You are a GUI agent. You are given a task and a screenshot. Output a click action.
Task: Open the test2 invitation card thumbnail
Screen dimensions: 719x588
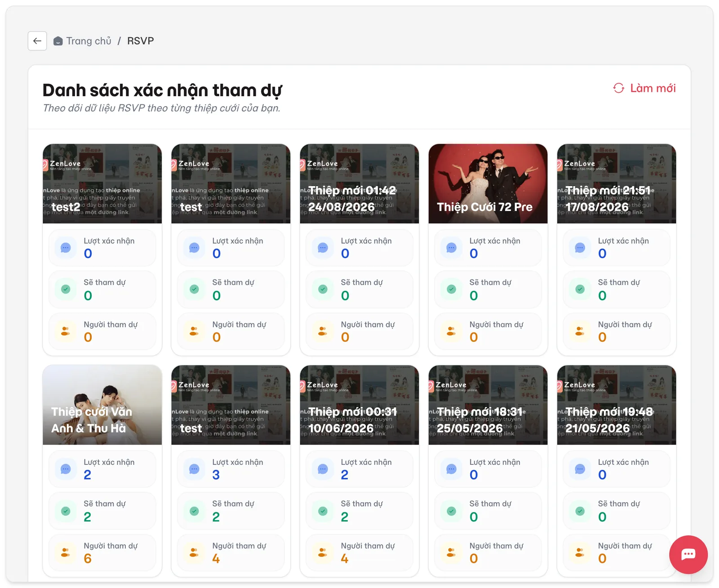click(102, 184)
